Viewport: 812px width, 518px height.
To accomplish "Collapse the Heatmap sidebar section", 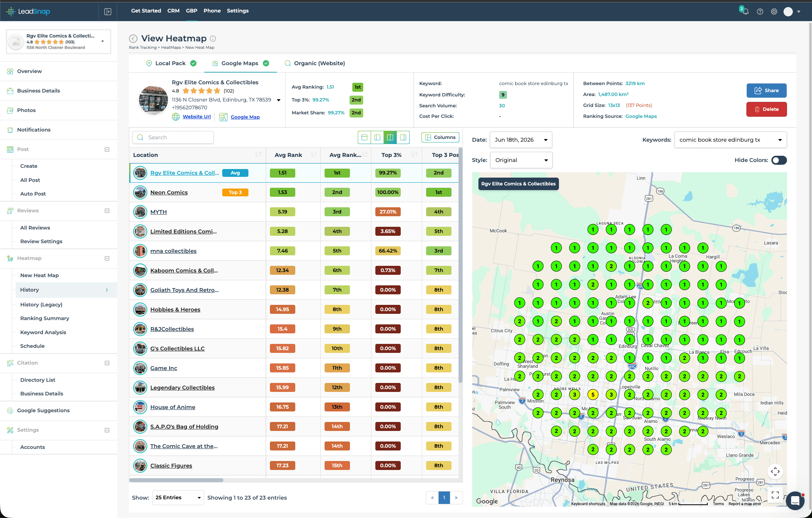I will pos(107,258).
